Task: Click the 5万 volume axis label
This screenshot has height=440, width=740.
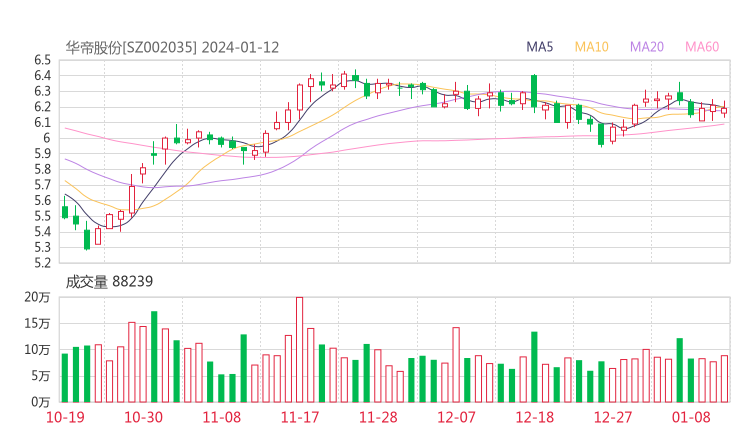Action: [x=41, y=376]
